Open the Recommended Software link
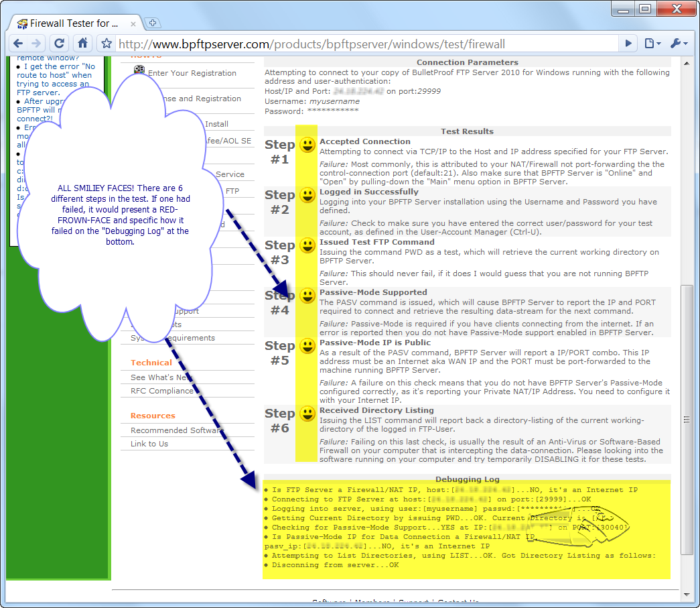The width and height of the screenshot is (700, 608). point(177,430)
